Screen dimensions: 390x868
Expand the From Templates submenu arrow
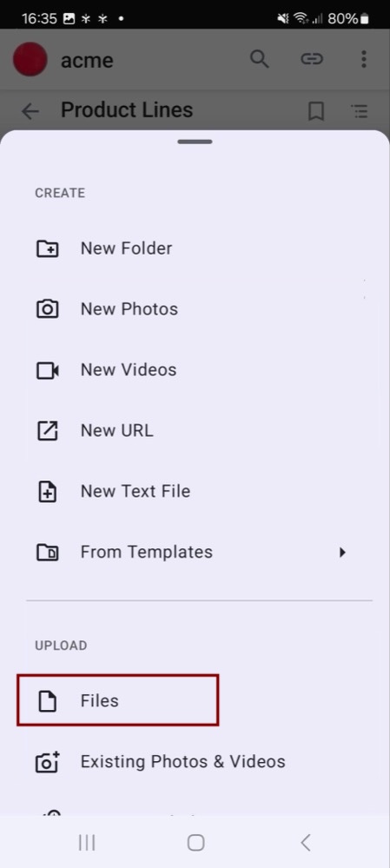[x=342, y=552]
